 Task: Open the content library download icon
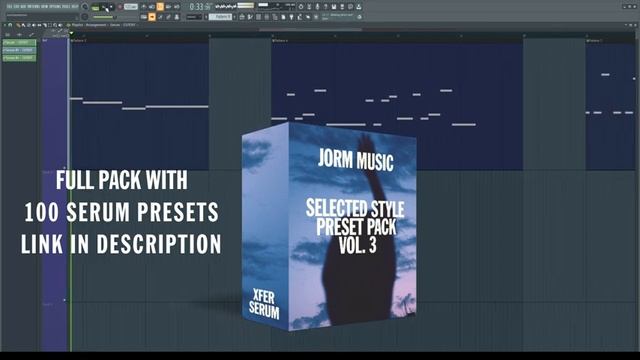pyautogui.click(x=359, y=7)
